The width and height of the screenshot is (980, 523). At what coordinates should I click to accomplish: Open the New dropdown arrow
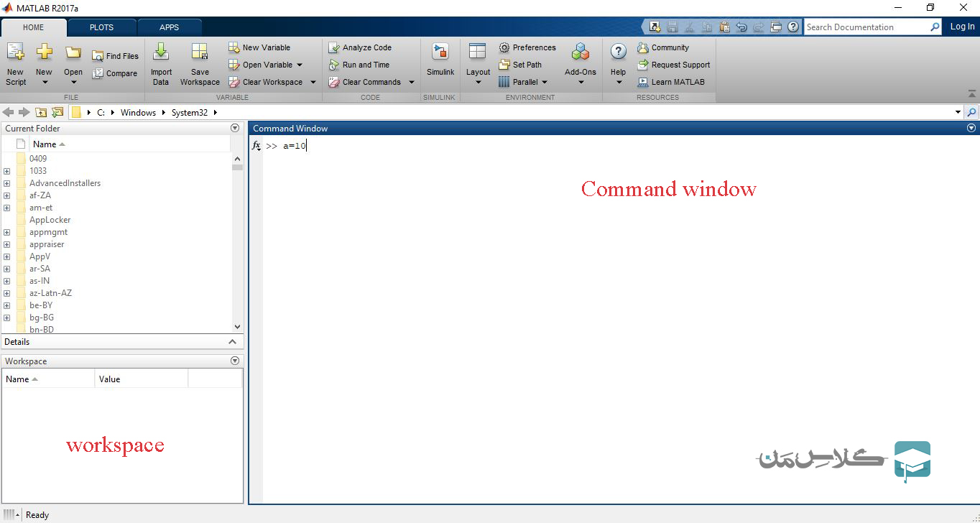(x=45, y=82)
